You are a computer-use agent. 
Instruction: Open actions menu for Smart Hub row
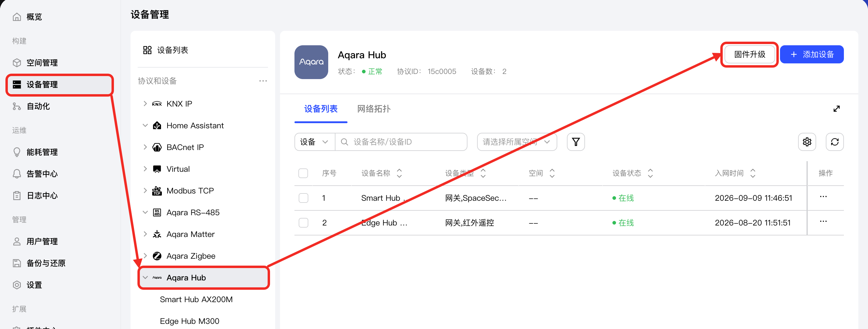pos(823,197)
